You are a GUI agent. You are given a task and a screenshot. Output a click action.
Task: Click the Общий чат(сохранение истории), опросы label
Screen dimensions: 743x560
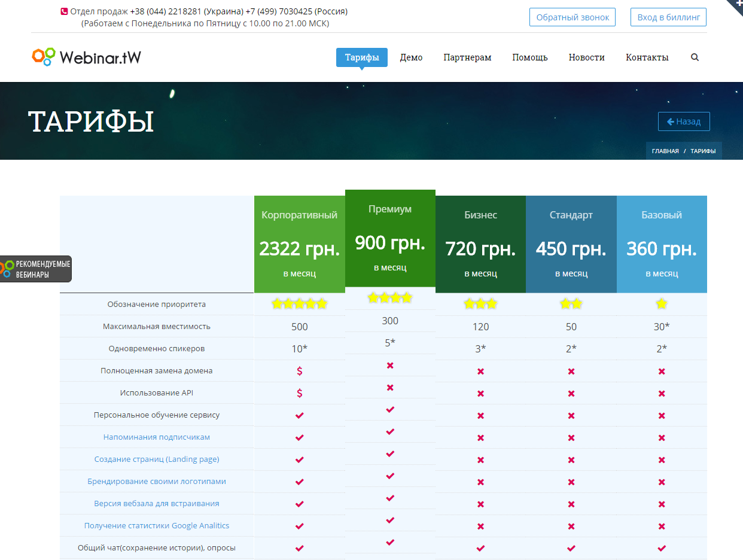tap(157, 547)
